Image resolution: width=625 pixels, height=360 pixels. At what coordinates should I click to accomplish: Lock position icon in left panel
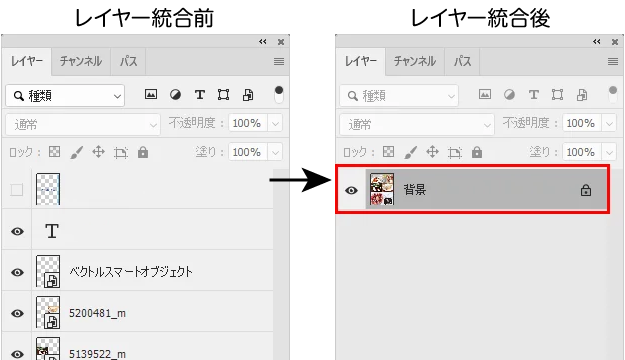(x=98, y=152)
